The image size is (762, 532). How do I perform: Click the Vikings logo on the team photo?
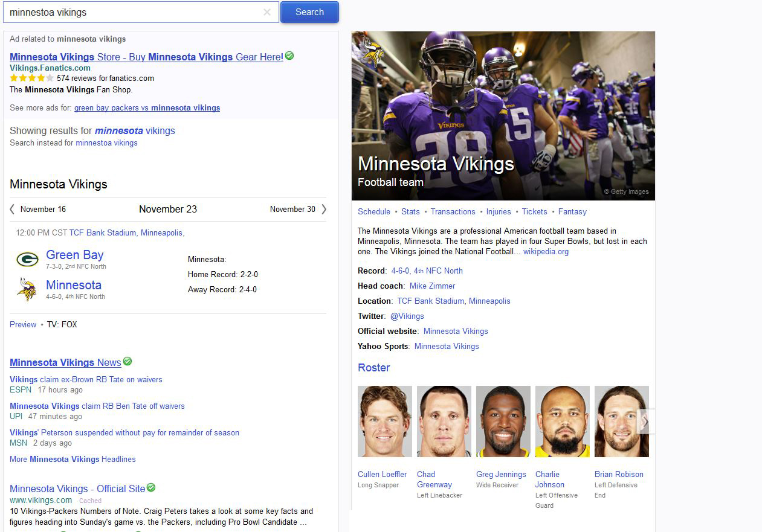coord(372,53)
